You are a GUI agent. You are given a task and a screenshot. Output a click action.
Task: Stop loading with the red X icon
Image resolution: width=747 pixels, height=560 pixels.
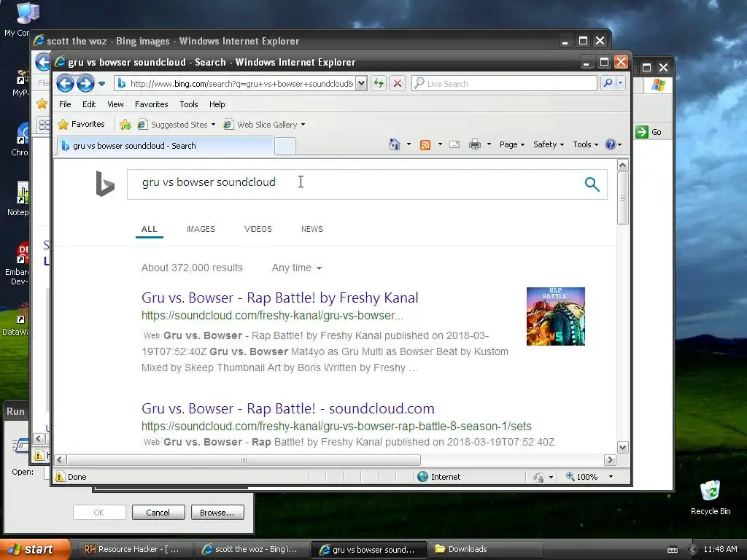(398, 83)
